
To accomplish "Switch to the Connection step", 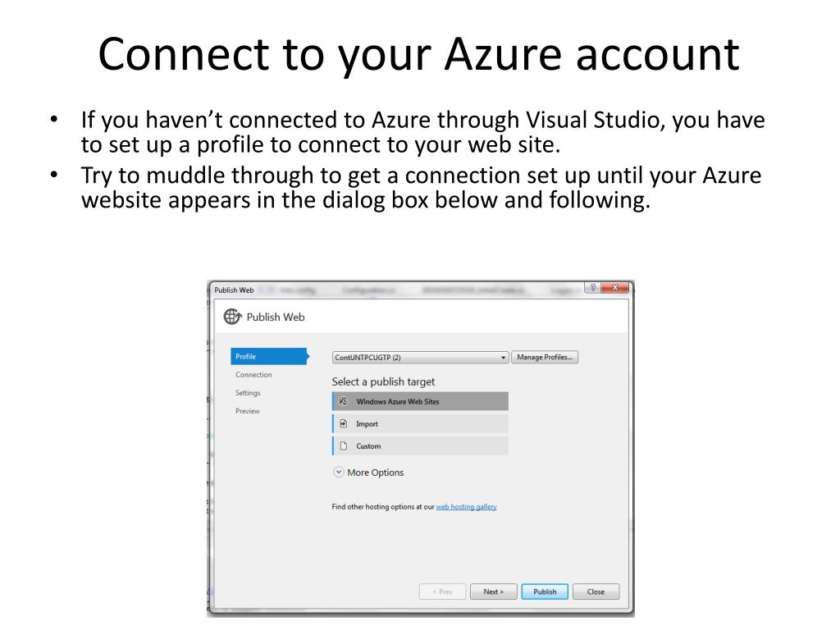I will 253,374.
